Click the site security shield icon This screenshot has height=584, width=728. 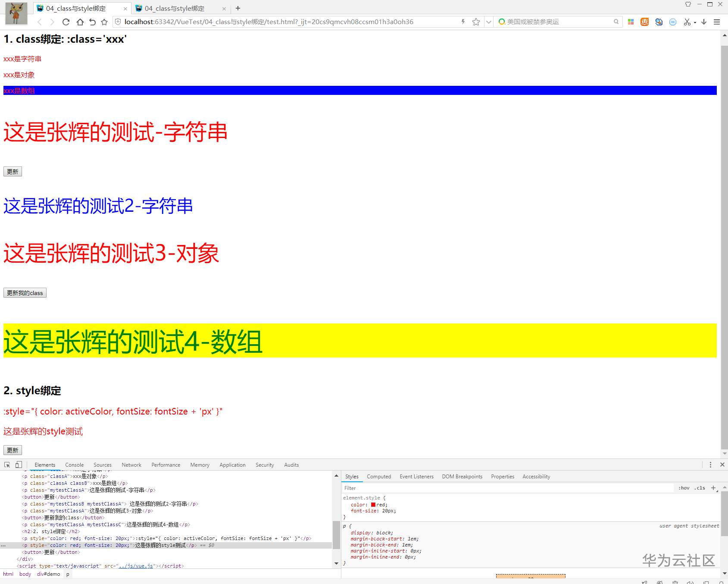click(118, 22)
